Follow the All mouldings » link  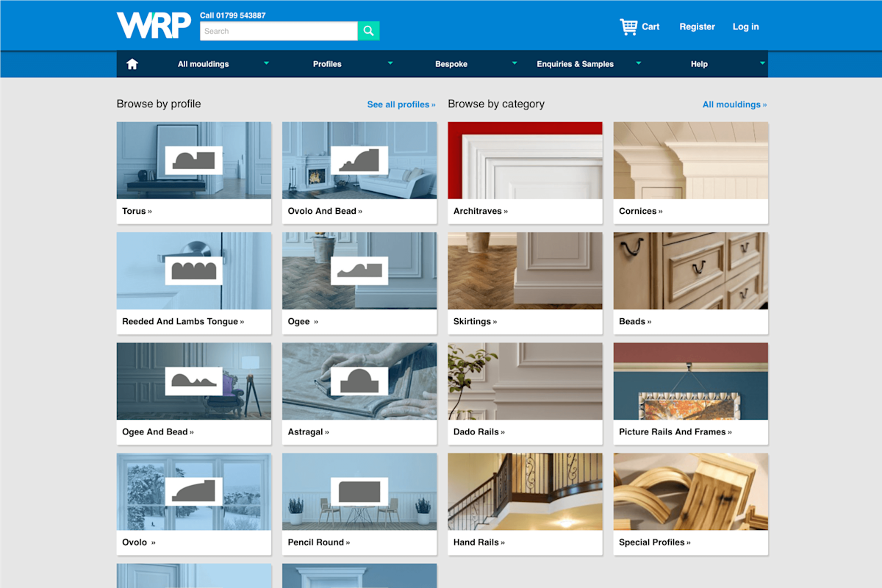pyautogui.click(x=734, y=104)
